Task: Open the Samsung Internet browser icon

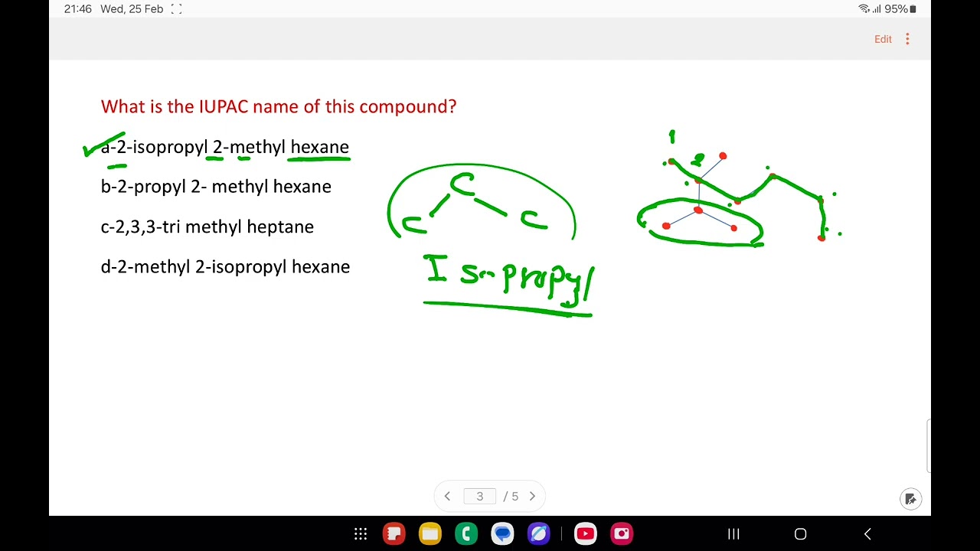Action: coord(538,534)
